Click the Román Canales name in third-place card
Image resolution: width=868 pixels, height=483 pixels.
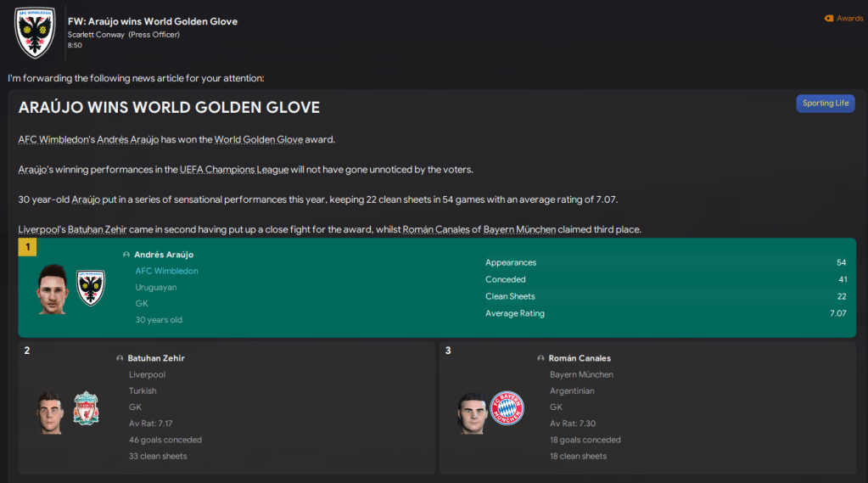(x=580, y=358)
